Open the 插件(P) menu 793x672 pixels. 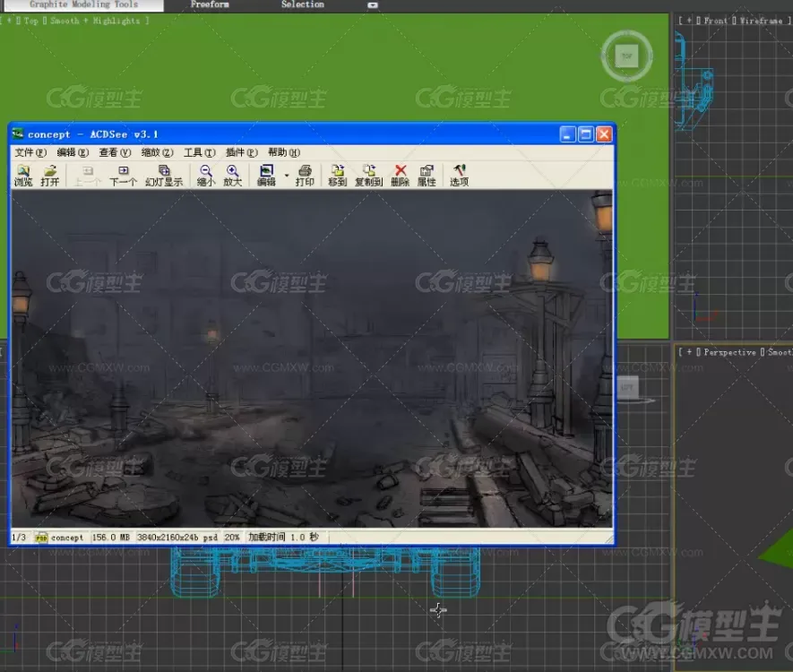[x=242, y=152]
